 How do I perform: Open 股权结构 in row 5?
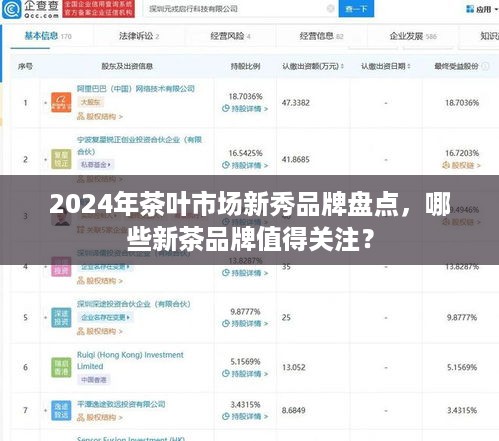100,331
